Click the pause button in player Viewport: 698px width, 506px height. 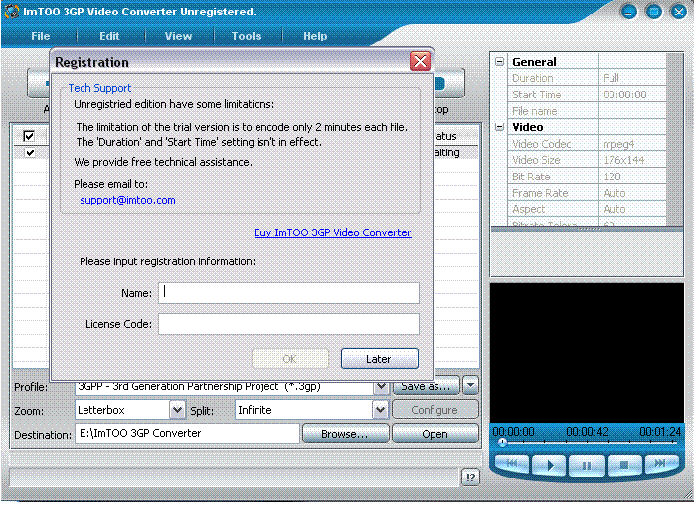(x=587, y=466)
